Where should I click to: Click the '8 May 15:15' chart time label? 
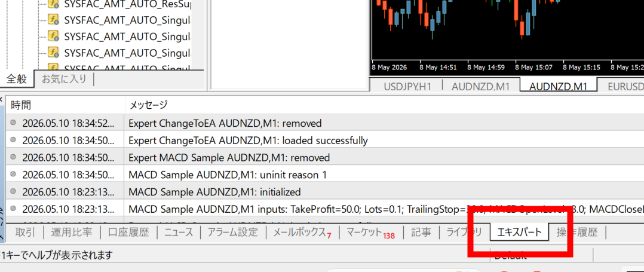(x=582, y=67)
